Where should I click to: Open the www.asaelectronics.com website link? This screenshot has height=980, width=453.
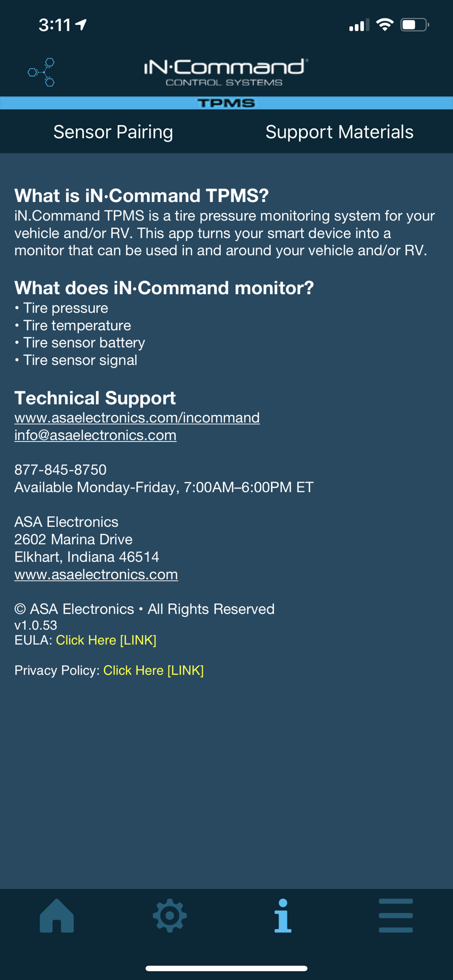point(96,574)
